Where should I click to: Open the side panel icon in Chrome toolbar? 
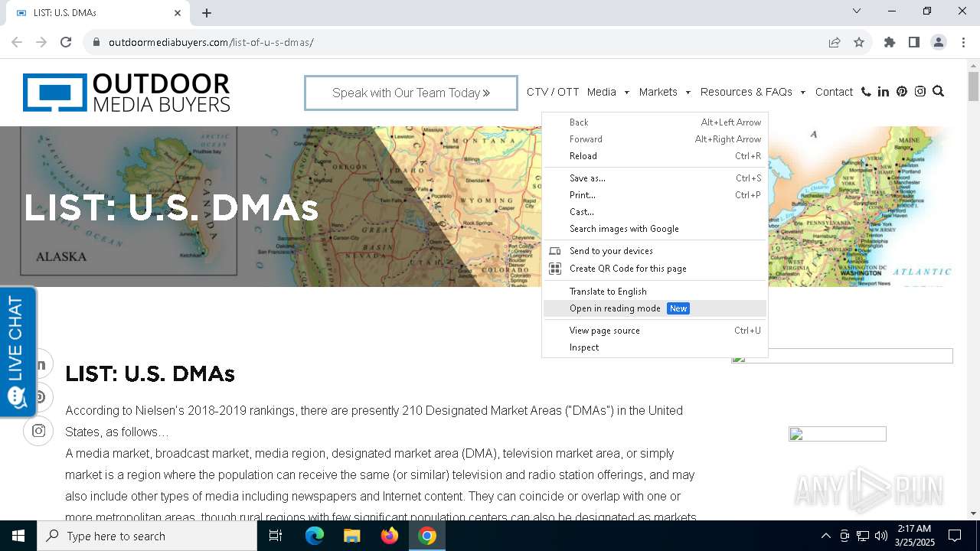tap(914, 42)
